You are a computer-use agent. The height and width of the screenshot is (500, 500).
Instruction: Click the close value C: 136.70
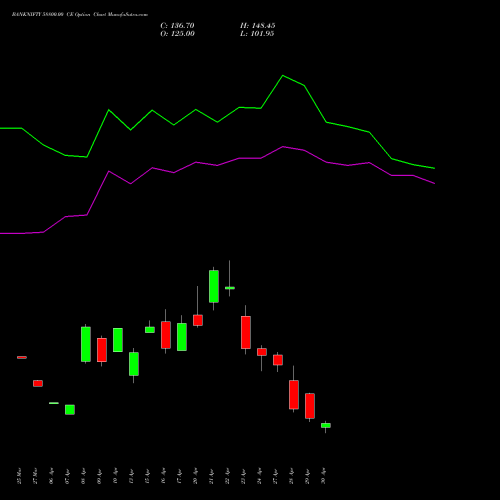pos(177,26)
